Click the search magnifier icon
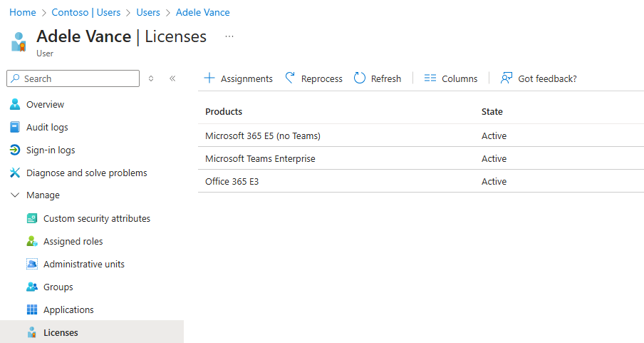Viewport: 644px width, 343px height. (x=15, y=78)
